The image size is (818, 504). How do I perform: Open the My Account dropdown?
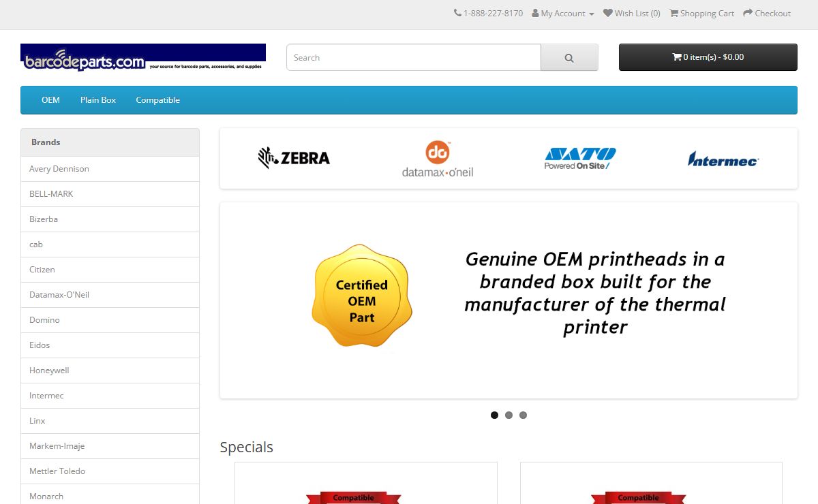(563, 13)
